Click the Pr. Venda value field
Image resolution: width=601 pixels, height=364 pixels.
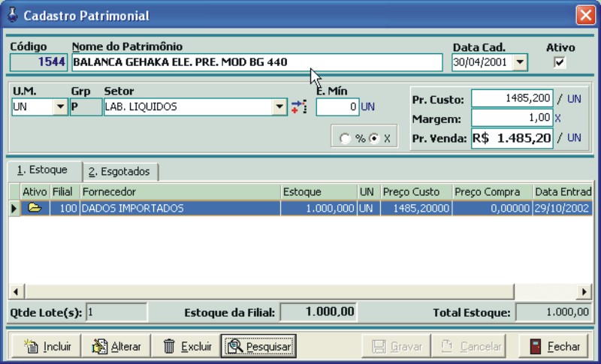(512, 138)
